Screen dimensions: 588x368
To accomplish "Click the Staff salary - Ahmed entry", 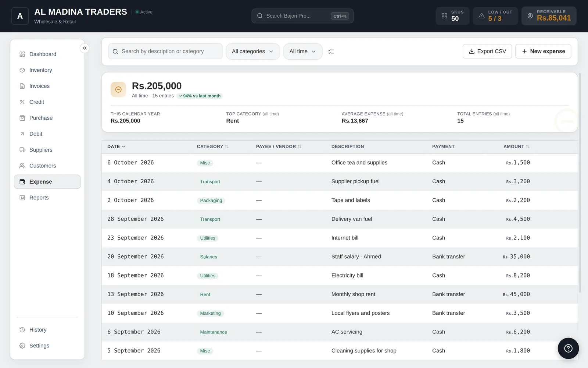I will tap(356, 256).
